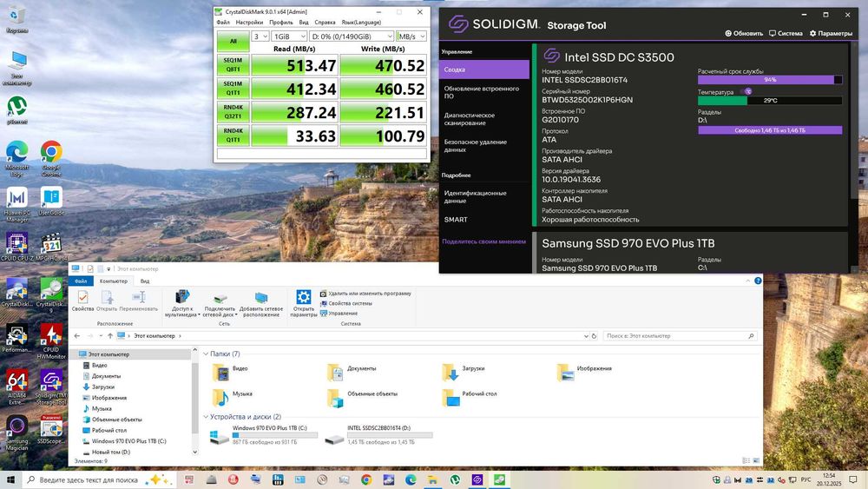
Task: Open the µTorrent desktop shortcut
Action: (x=17, y=108)
